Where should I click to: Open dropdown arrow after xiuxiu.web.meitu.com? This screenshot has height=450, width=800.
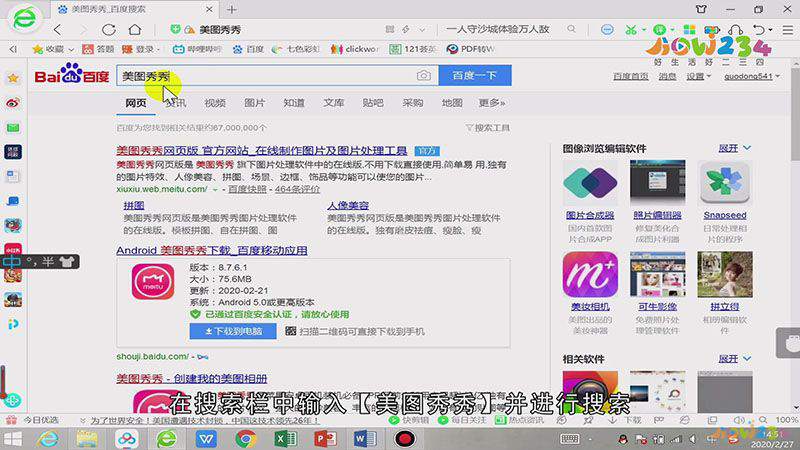pos(215,189)
